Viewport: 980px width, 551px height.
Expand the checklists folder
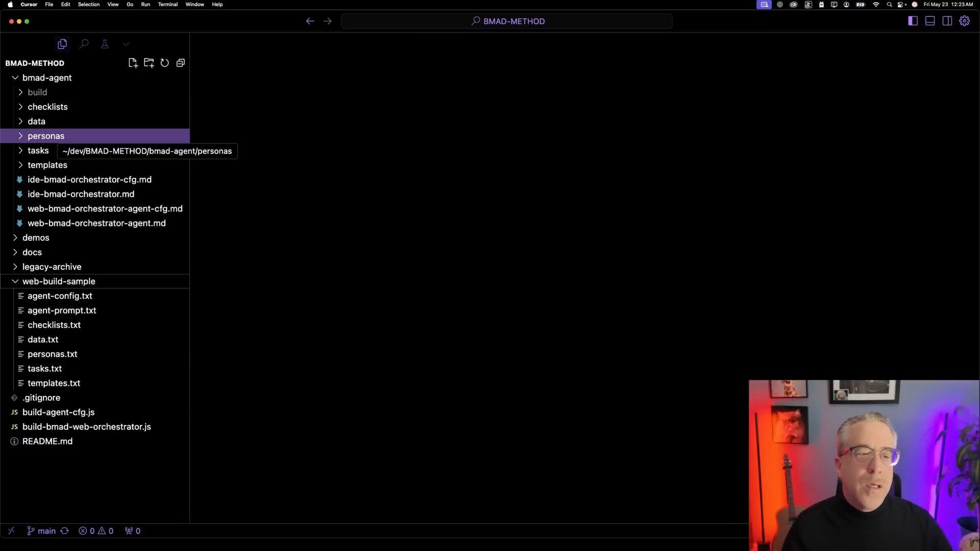pos(47,107)
